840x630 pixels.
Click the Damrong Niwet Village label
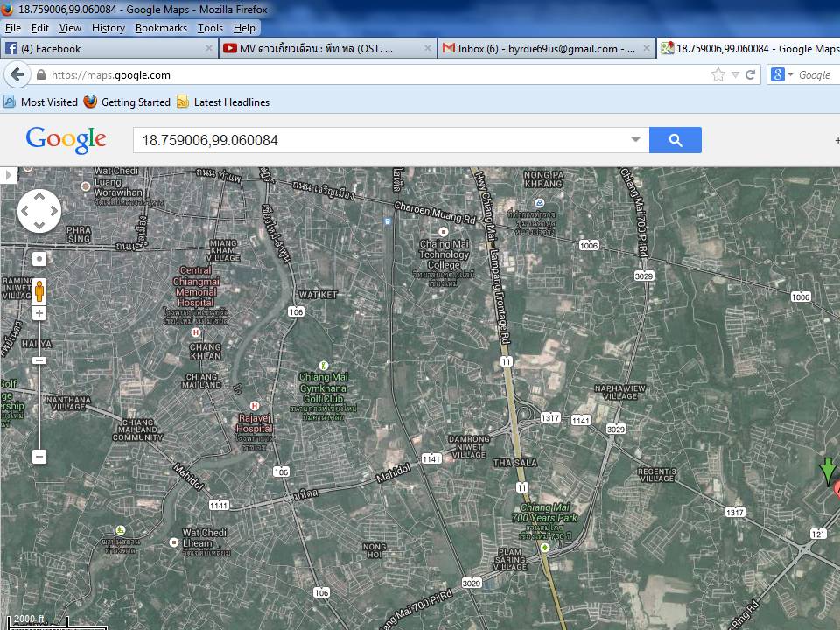(469, 447)
